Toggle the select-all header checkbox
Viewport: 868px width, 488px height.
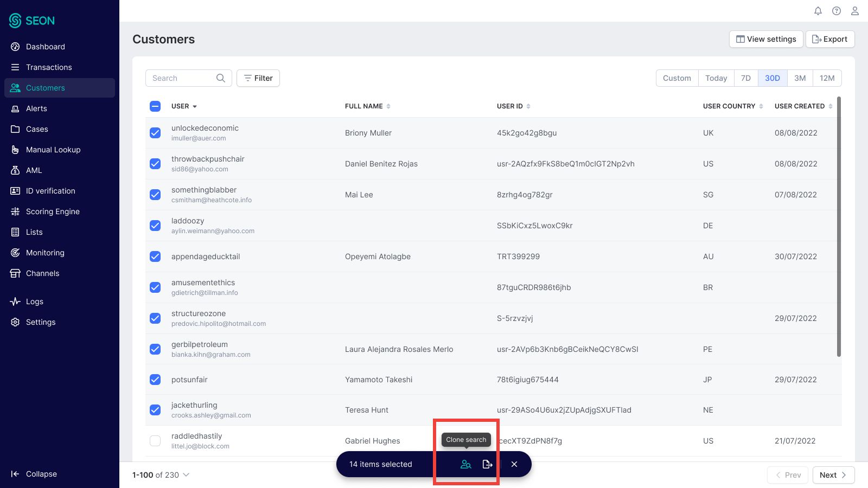(x=155, y=106)
